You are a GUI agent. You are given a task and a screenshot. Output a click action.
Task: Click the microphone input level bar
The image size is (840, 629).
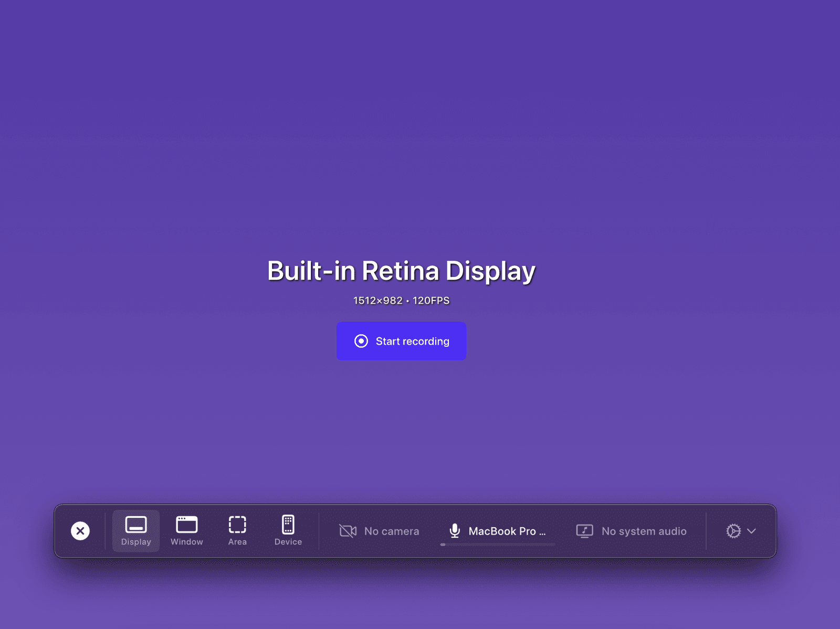click(x=498, y=545)
